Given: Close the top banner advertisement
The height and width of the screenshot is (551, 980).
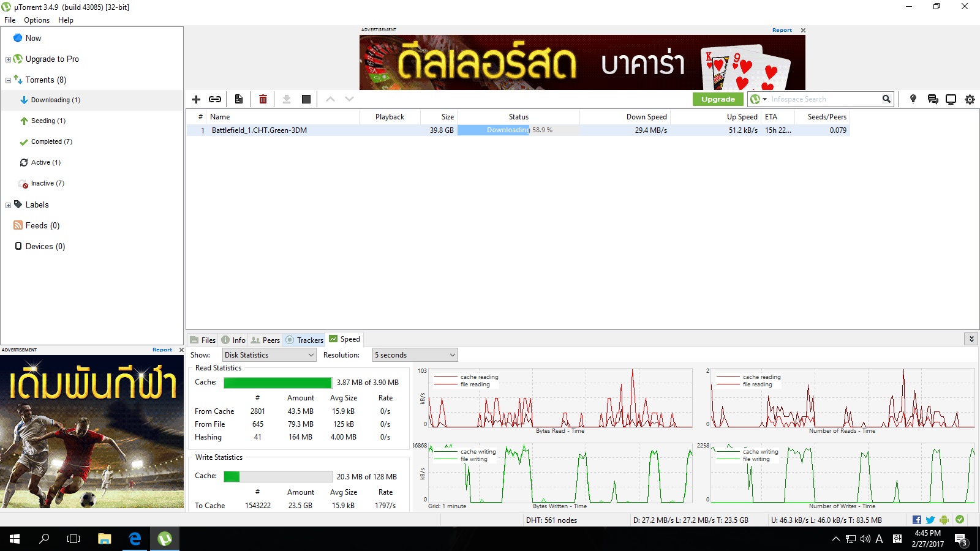Looking at the screenshot, I should point(803,30).
